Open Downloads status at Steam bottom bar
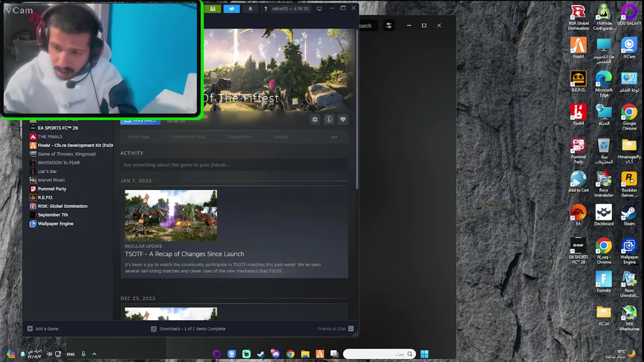 (188, 329)
